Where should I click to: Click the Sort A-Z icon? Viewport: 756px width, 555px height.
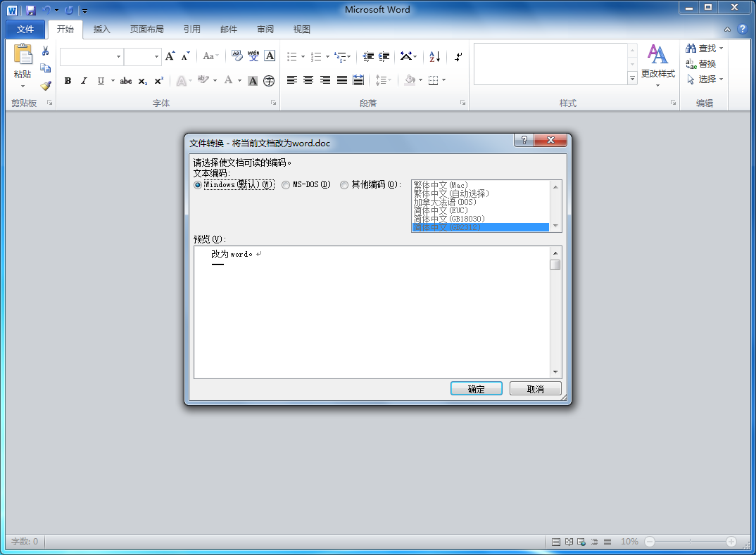(x=434, y=56)
